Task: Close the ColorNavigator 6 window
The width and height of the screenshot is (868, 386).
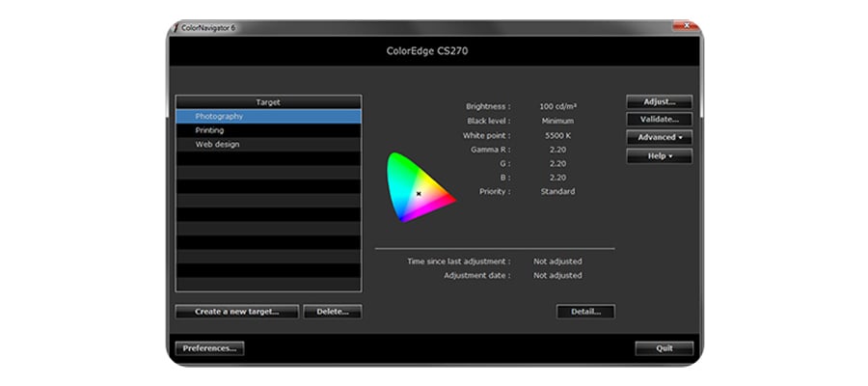Action: click(x=687, y=25)
